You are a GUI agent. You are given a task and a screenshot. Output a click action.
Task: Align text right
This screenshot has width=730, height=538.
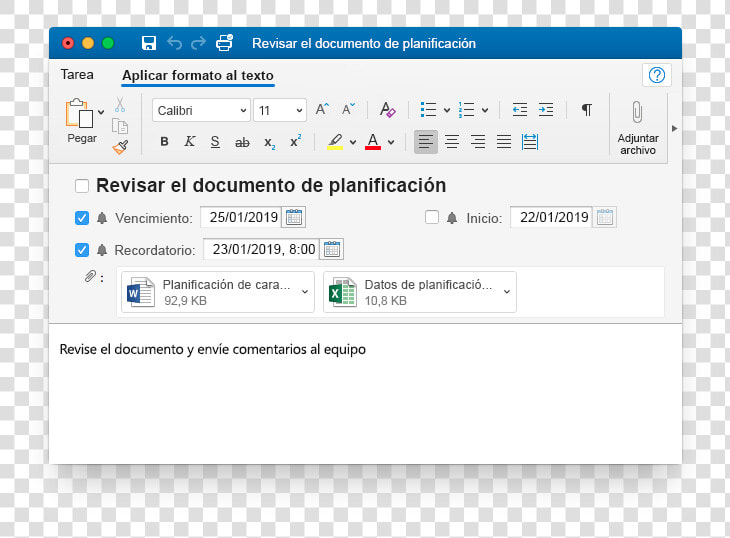point(478,141)
